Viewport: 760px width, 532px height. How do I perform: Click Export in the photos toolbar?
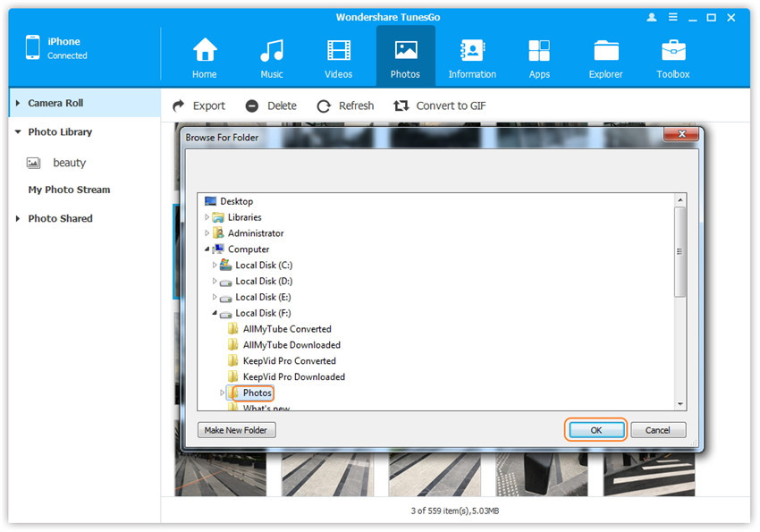[x=198, y=106]
